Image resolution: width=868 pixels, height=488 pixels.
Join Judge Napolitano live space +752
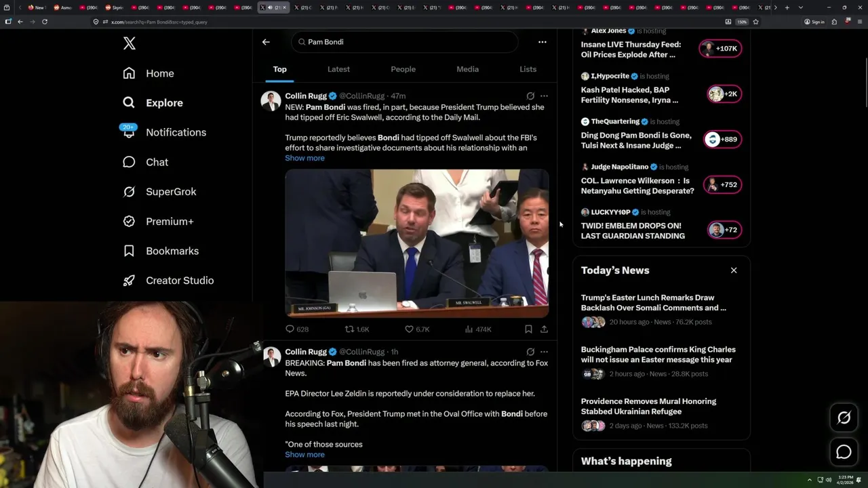tap(722, 185)
